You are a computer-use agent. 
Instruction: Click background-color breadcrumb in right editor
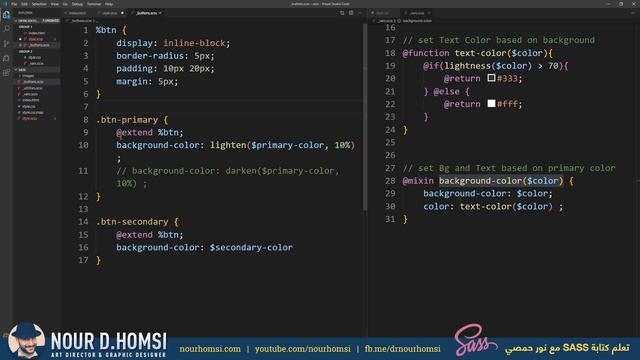click(x=417, y=20)
